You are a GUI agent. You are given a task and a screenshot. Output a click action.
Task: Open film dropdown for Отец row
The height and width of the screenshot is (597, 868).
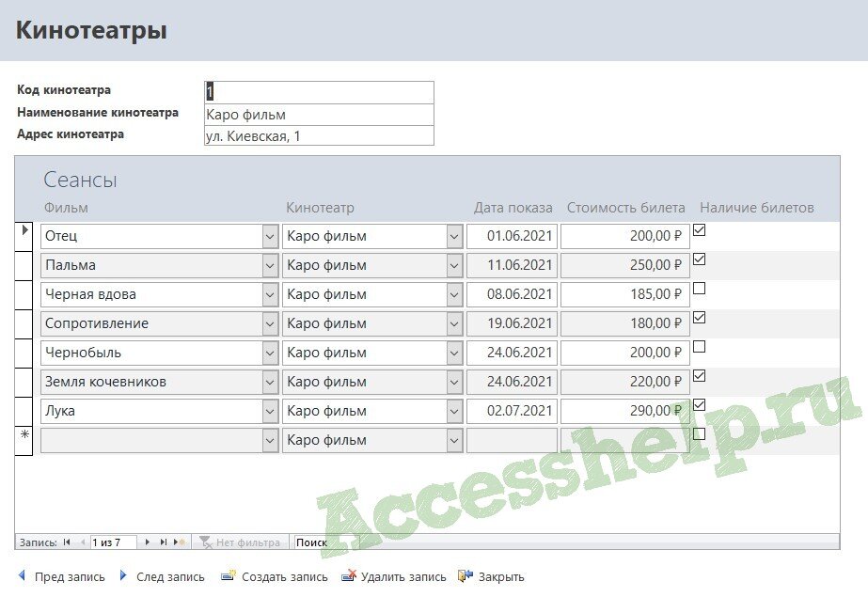[x=270, y=236]
